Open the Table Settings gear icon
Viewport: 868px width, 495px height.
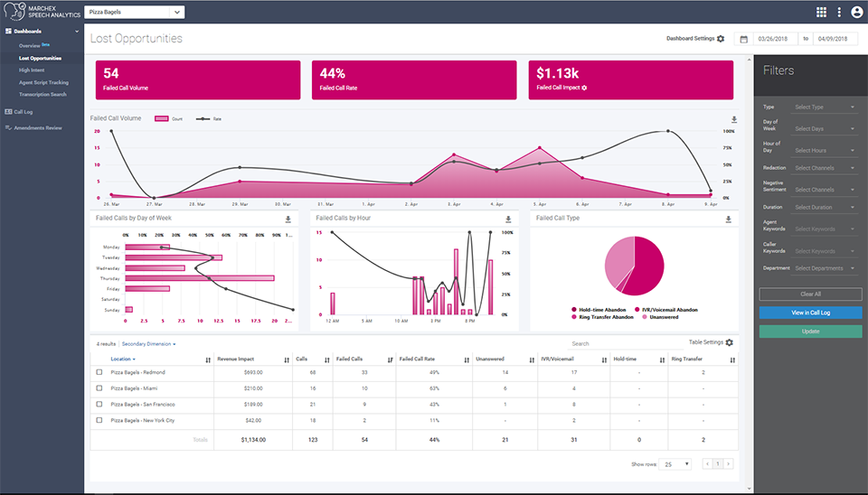tap(729, 342)
